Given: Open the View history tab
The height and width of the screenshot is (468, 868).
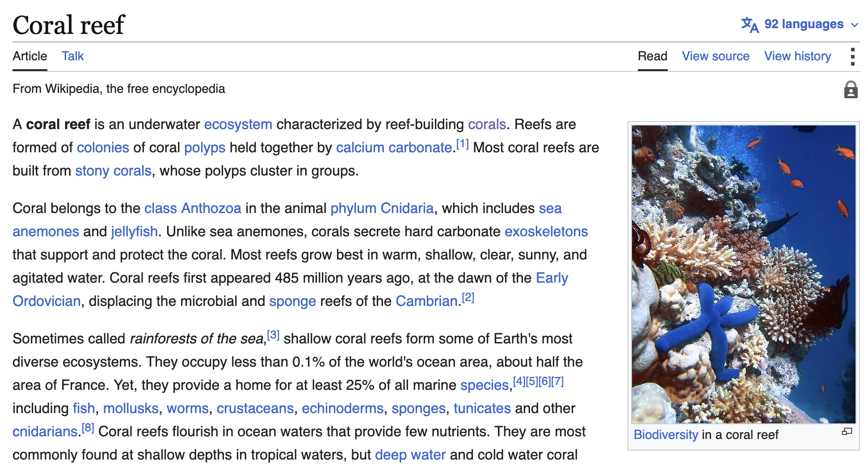Looking at the screenshot, I should pos(797,56).
